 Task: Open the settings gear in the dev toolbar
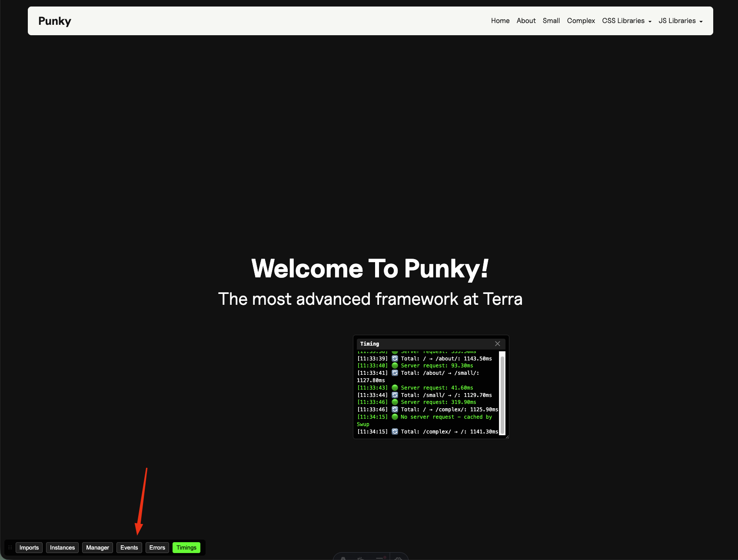[399, 558]
